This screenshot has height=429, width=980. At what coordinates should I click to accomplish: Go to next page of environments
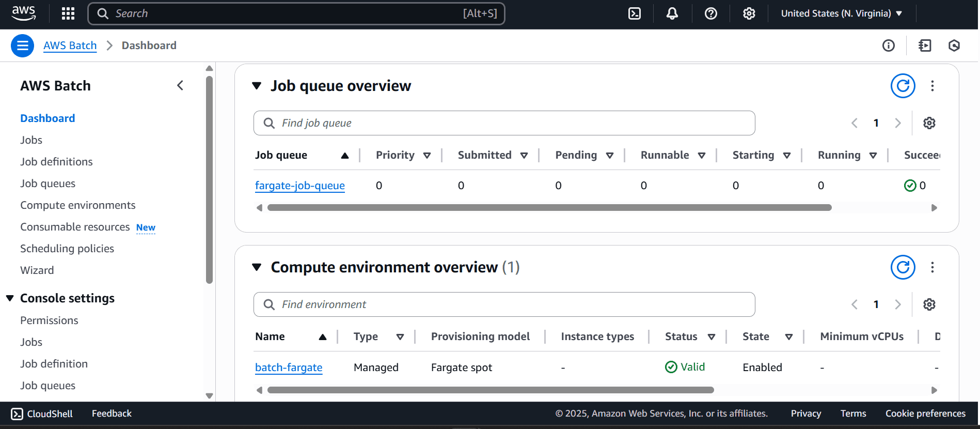pyautogui.click(x=898, y=304)
